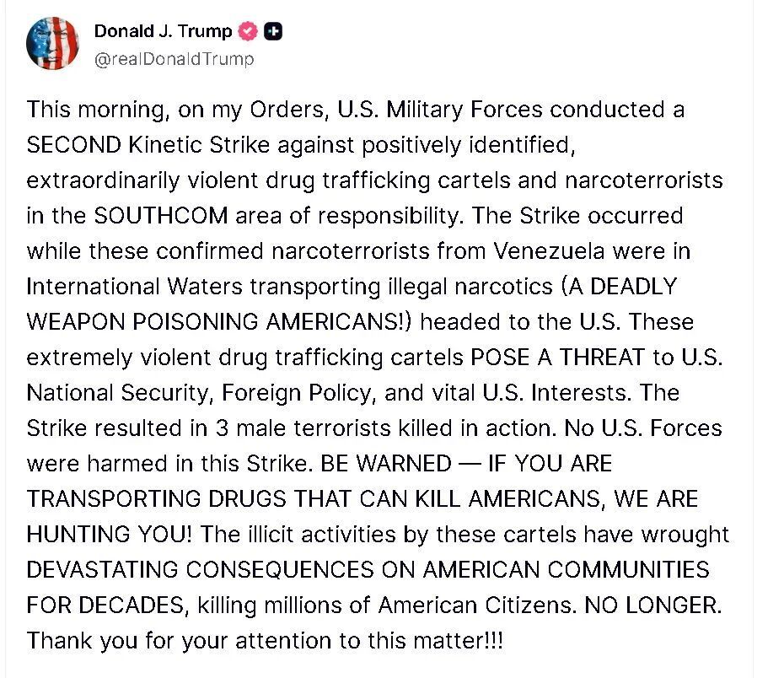
Task: Open the Donald J. Trump display name
Action: (x=163, y=32)
